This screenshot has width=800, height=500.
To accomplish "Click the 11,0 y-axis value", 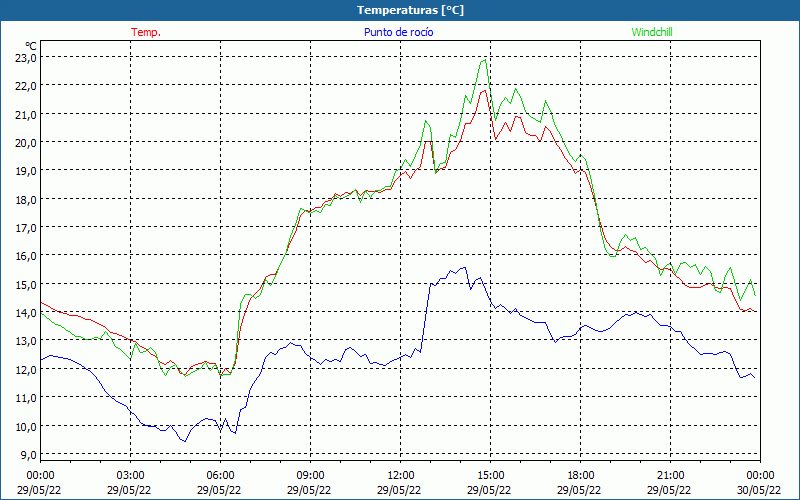I will pos(26,398).
